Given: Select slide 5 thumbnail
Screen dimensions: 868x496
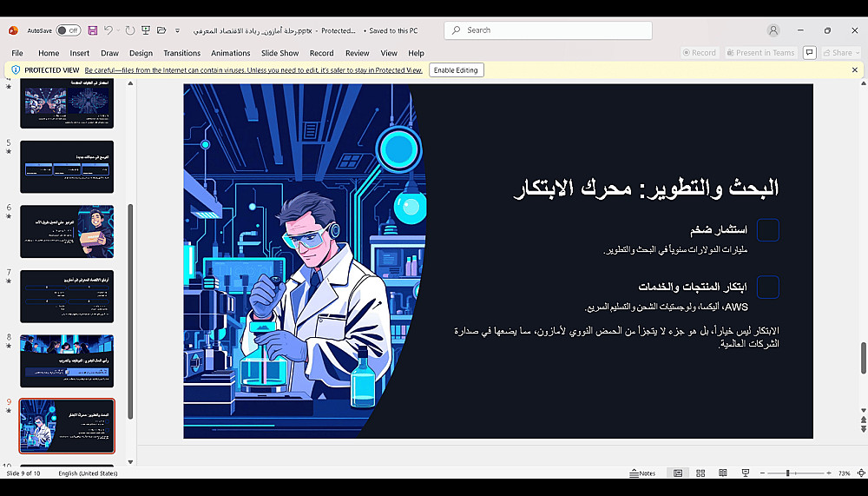Looking at the screenshot, I should 67,167.
